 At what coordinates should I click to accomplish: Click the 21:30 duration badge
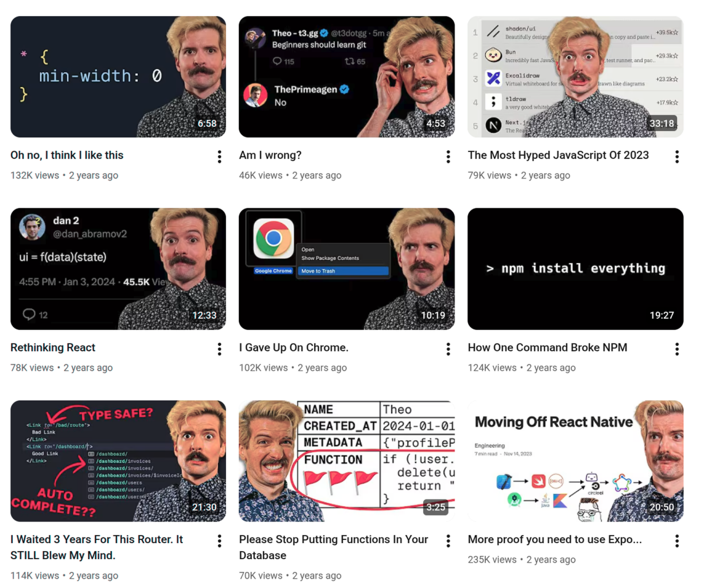click(x=204, y=507)
